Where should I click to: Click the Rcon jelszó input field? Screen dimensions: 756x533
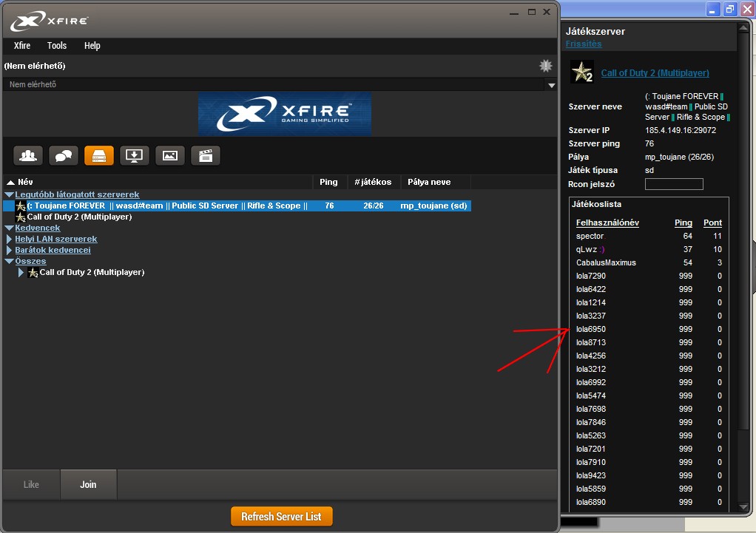click(674, 184)
